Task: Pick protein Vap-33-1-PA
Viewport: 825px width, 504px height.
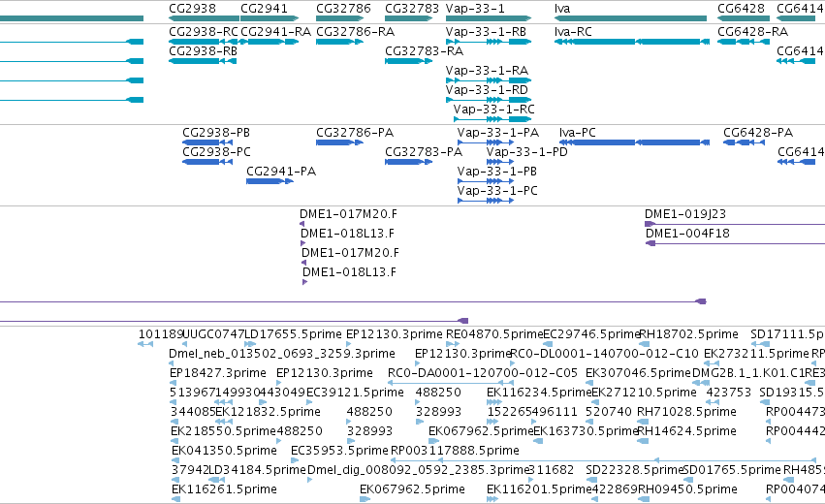Action: [497, 133]
